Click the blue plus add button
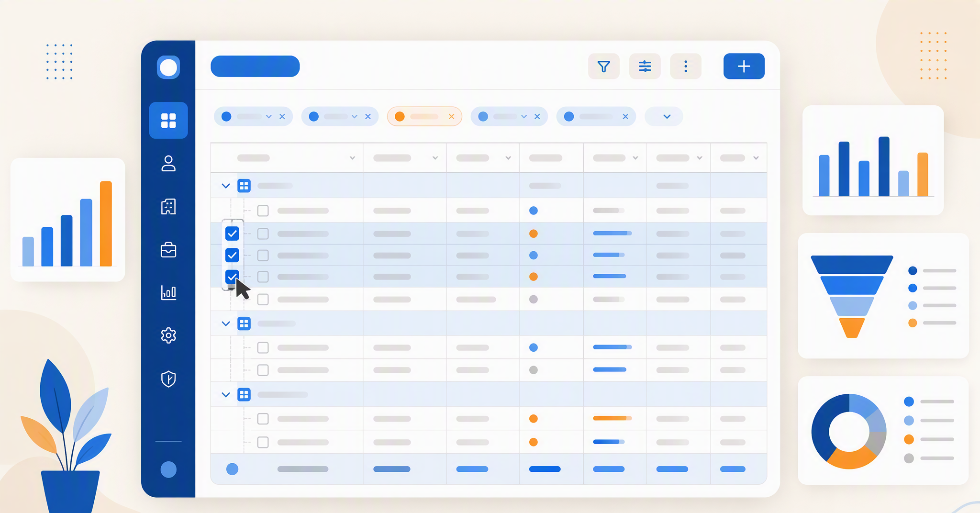 (744, 67)
